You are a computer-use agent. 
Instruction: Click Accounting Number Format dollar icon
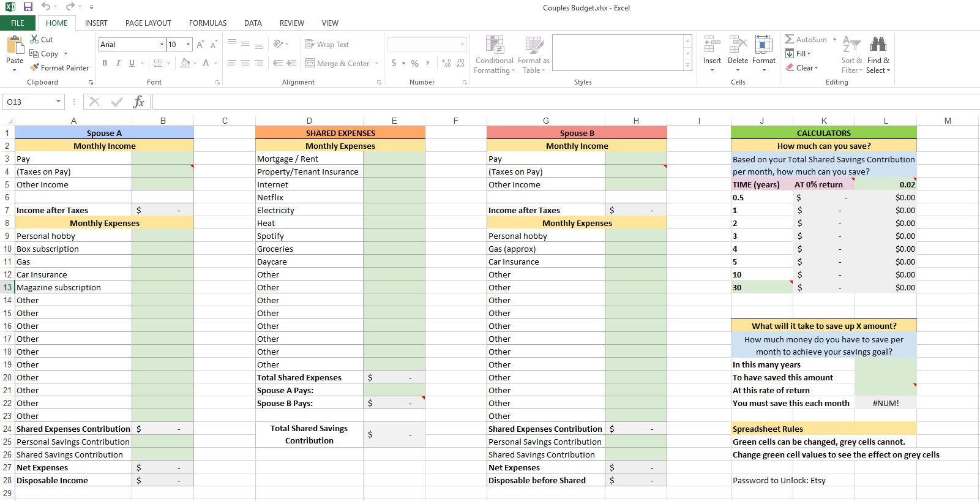coord(394,63)
